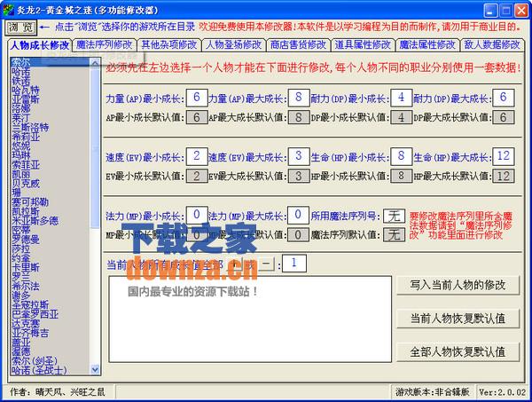This screenshot has height=402, width=532.
Task: Select 凯丽 in the character list
Action: click(51, 175)
